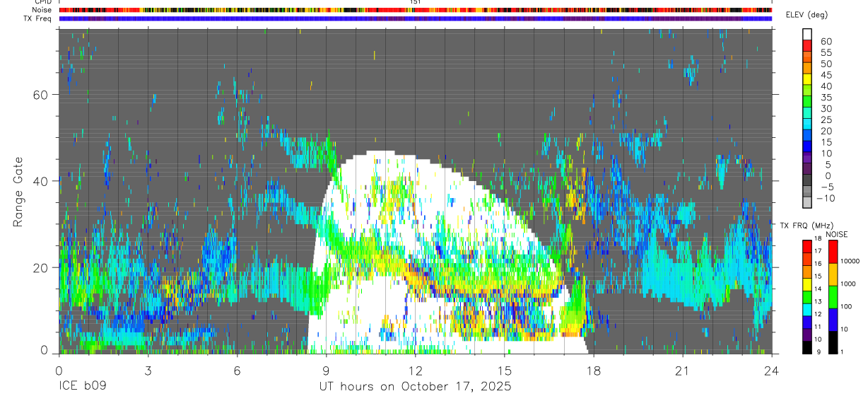
Task: Click the 9 tick label on UT hours axis
Action: tap(326, 371)
